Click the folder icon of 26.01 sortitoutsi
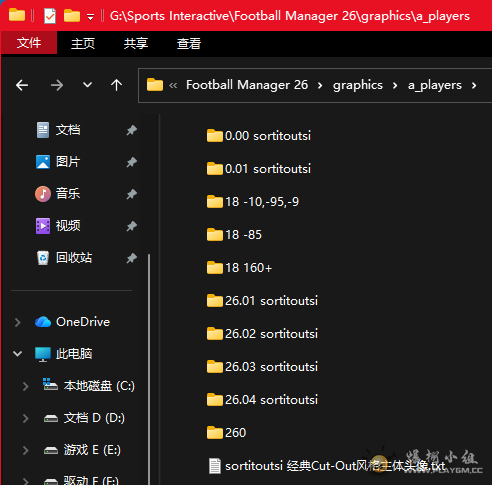492x485 pixels. point(215,301)
